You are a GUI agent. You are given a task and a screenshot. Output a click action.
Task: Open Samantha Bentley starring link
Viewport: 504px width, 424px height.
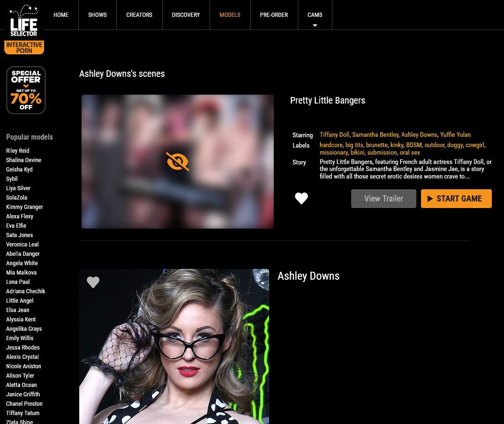[x=375, y=134]
